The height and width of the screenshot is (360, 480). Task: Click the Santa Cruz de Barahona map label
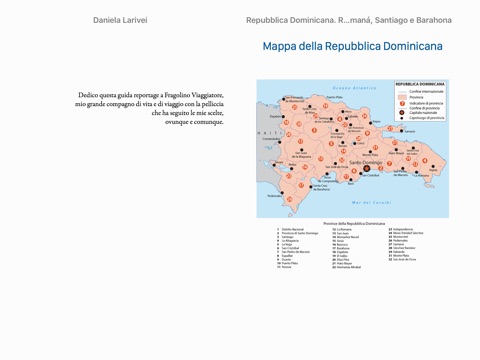point(321,187)
